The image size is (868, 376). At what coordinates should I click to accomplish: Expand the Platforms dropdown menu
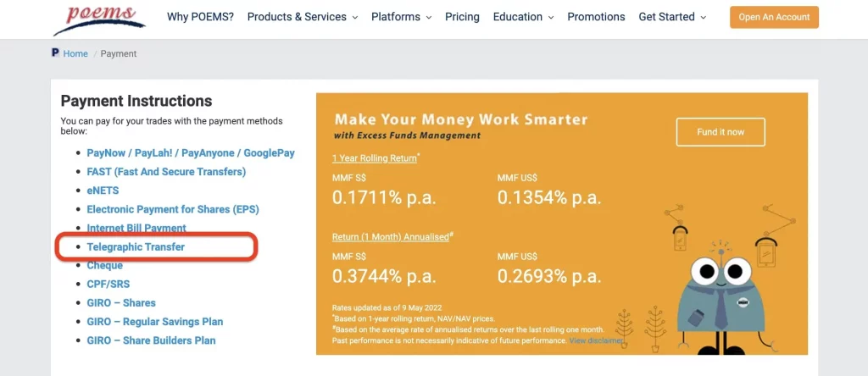click(x=401, y=17)
